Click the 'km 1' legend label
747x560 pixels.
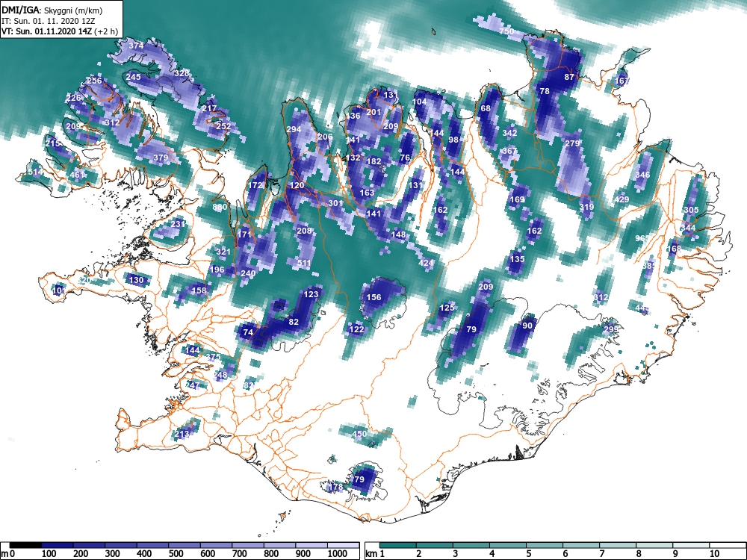pyautogui.click(x=375, y=554)
